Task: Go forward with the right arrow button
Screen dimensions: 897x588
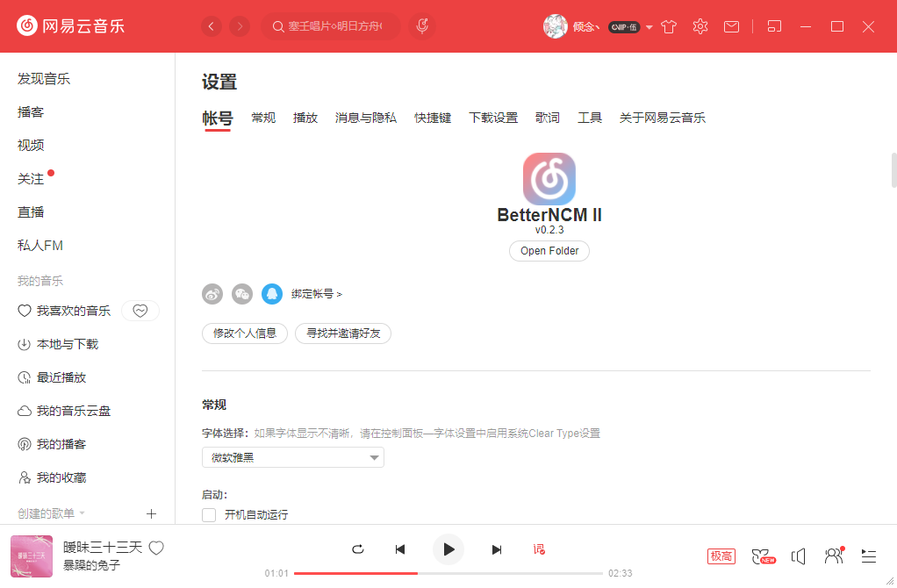Action: click(240, 26)
